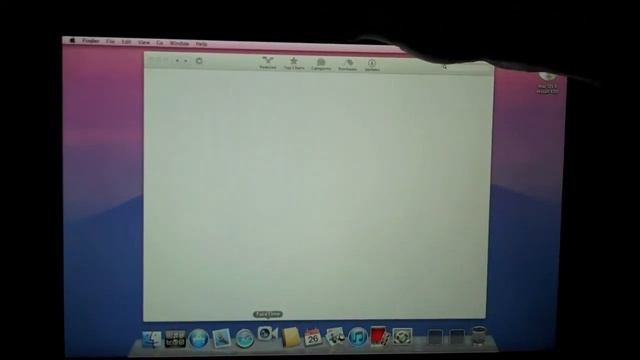This screenshot has height=360, width=640.
Task: Open the Window menu
Action: 179,43
